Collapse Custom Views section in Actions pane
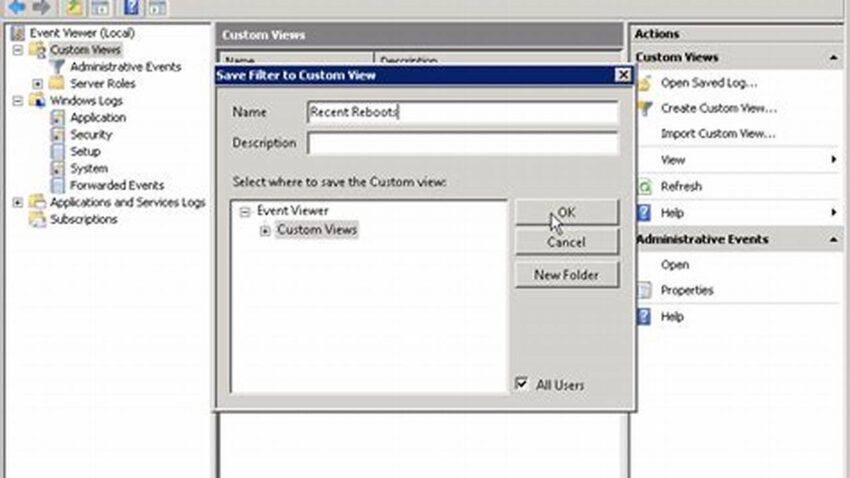 (834, 57)
